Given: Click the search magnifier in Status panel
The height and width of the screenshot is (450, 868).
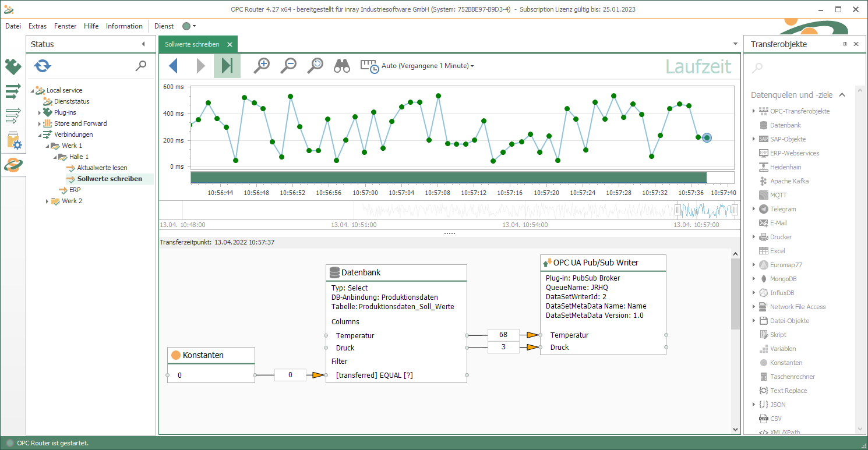Looking at the screenshot, I should (141, 66).
